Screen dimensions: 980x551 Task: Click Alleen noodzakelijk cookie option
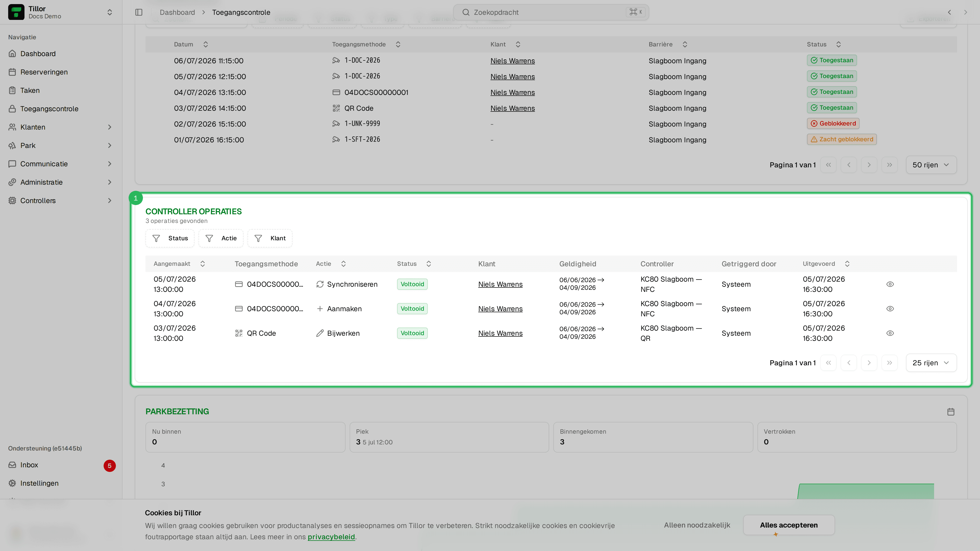697,525
